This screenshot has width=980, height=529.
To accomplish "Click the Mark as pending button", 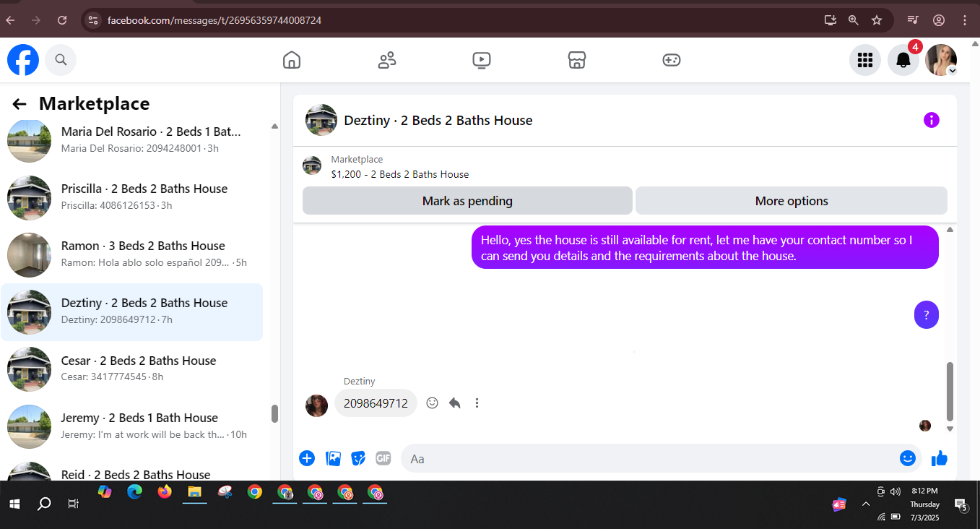I will [x=467, y=201].
